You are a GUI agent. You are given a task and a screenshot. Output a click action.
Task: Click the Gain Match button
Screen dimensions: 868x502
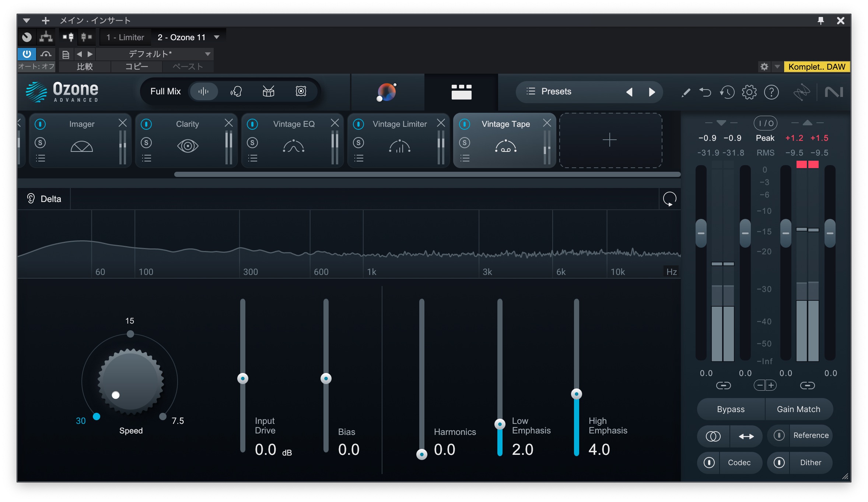[x=798, y=409]
